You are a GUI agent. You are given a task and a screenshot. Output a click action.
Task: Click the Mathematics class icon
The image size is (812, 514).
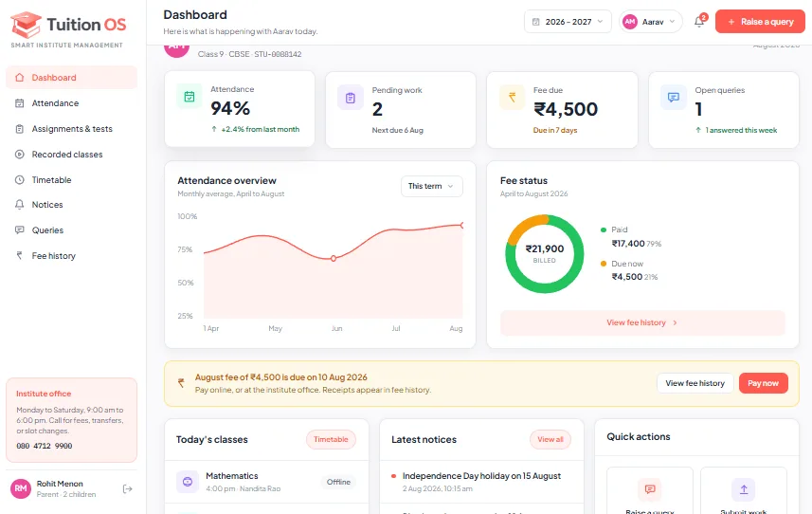point(188,482)
